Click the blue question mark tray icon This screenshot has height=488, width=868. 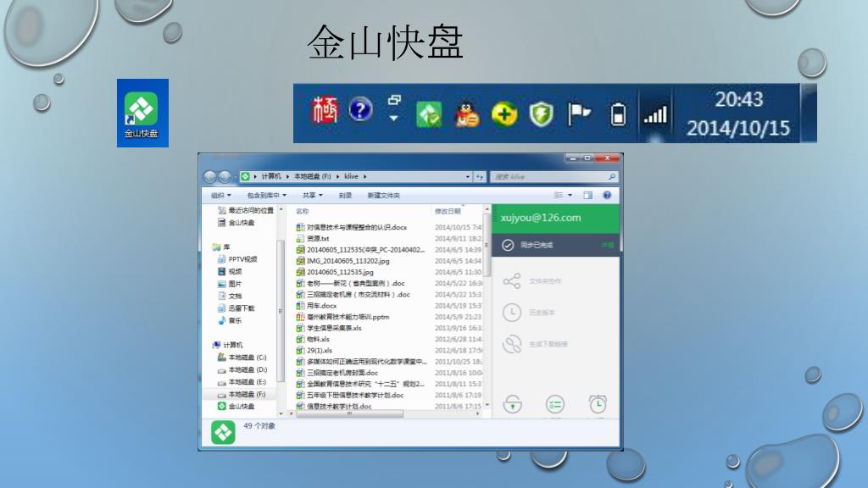click(359, 109)
